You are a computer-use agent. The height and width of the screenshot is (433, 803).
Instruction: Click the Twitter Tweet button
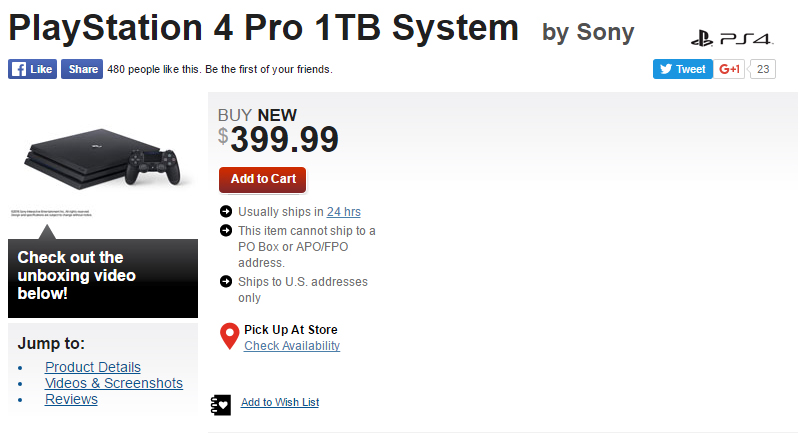tap(681, 69)
